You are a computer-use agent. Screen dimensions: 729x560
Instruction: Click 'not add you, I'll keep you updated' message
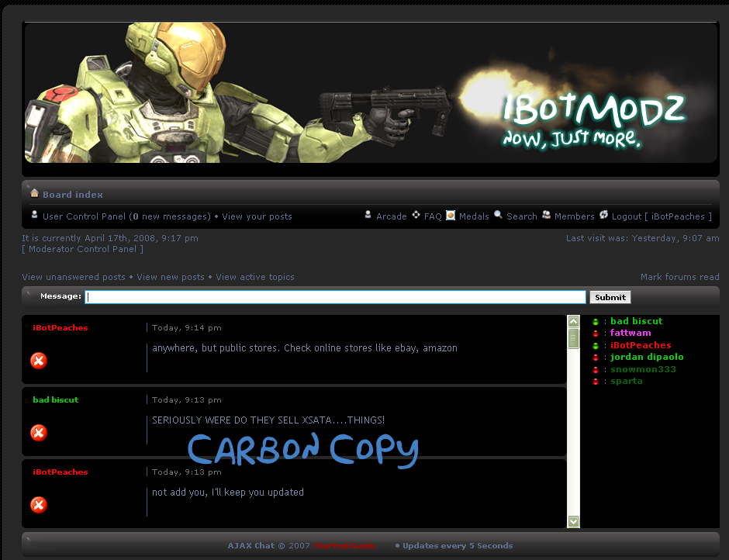tap(228, 493)
